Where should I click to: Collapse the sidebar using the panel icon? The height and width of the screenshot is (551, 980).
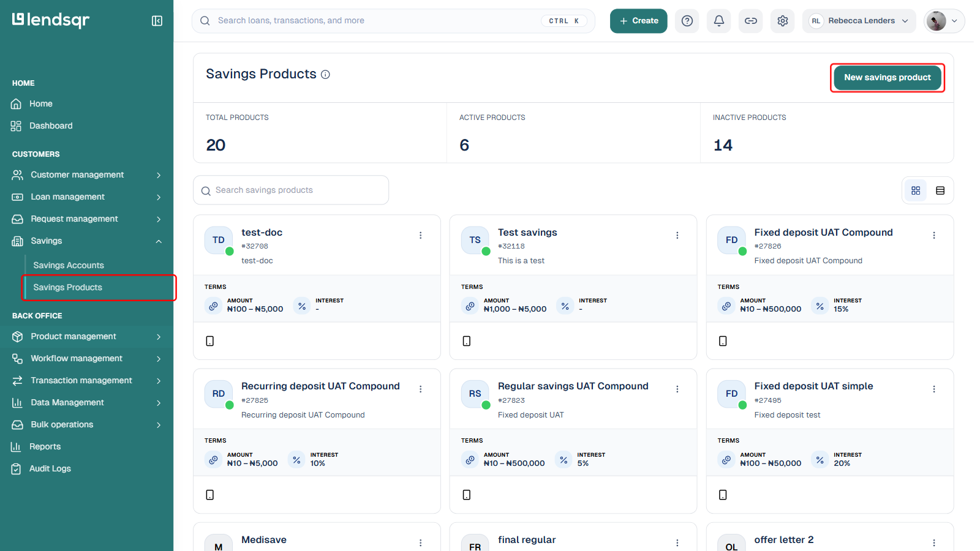point(157,21)
